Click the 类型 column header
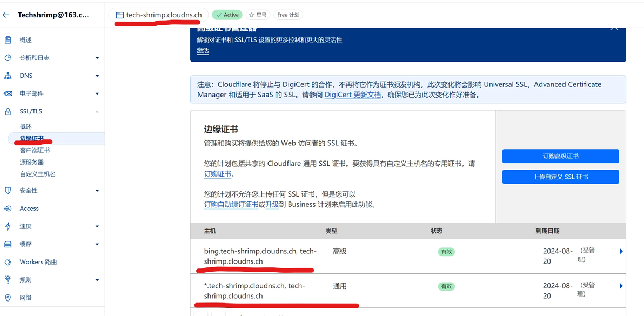 point(331,231)
